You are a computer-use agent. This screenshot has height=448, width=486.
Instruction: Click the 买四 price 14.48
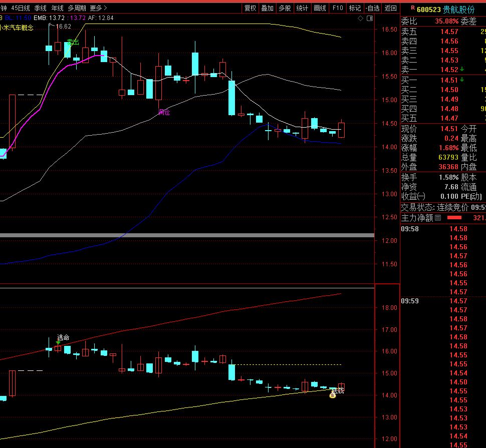pyautogui.click(x=449, y=109)
